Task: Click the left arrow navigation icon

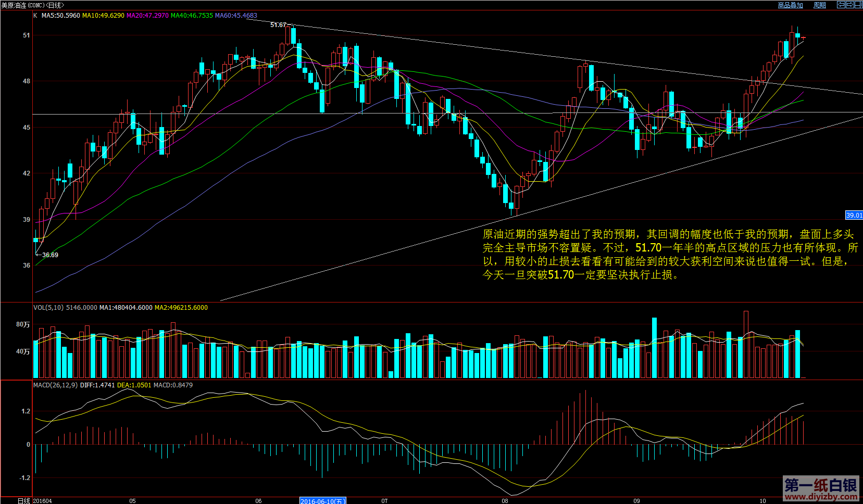Action: (841, 5)
